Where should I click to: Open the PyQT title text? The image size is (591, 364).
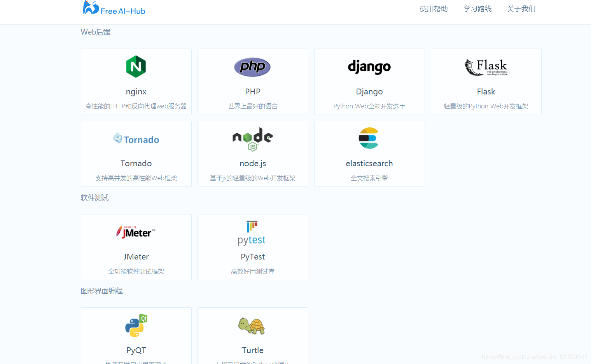point(136,350)
